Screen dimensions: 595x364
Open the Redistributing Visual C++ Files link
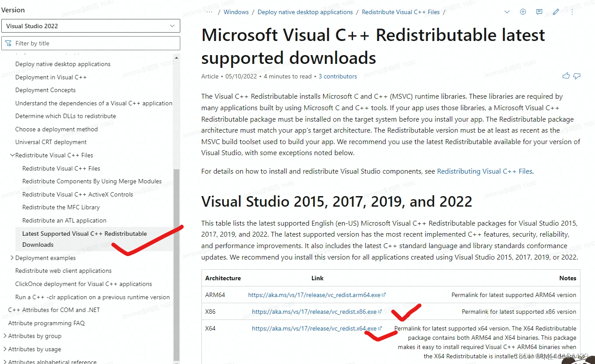pos(484,171)
